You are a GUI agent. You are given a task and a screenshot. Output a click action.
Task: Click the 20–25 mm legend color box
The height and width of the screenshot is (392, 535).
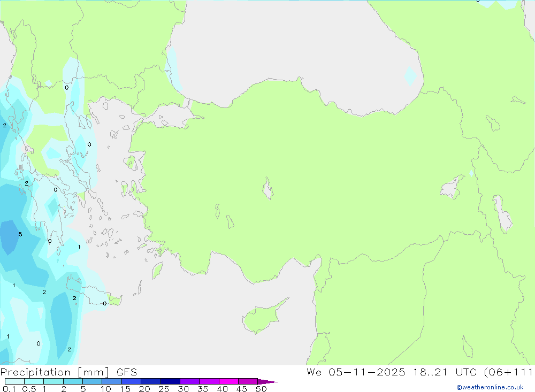click(151, 381)
